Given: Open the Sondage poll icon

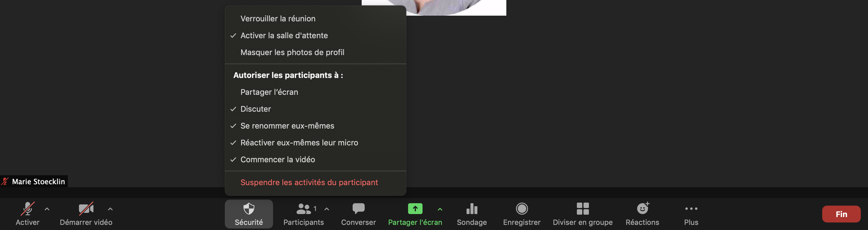Looking at the screenshot, I should (472, 209).
